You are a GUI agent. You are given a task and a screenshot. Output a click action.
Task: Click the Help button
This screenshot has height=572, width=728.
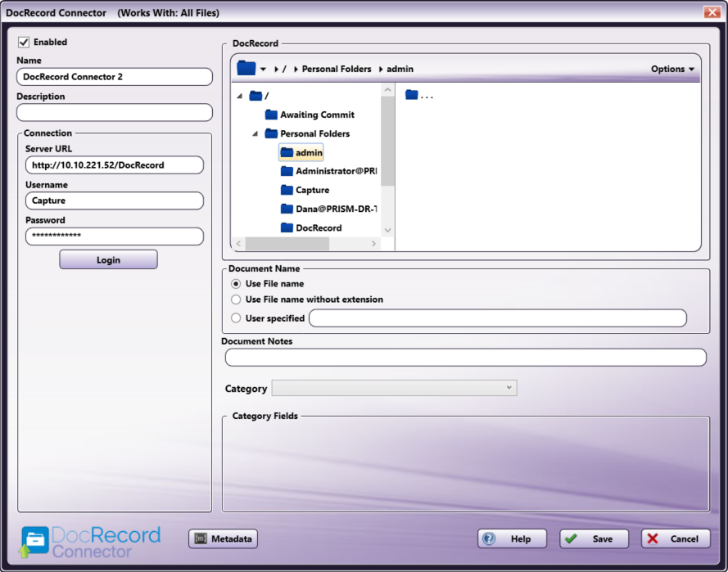(512, 538)
